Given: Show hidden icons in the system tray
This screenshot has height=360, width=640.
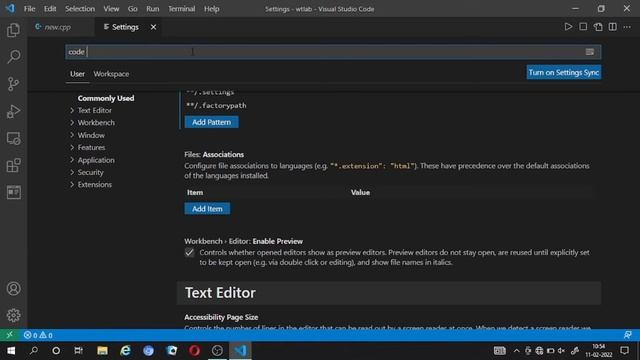Looking at the screenshot, I should (516, 351).
